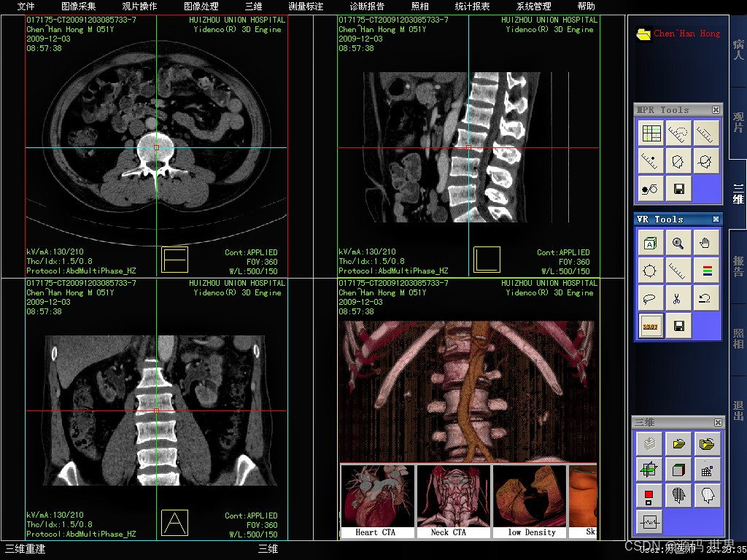Screen dimensions: 747x560
Task: Switch to the 报告 side tab
Action: coord(738,267)
